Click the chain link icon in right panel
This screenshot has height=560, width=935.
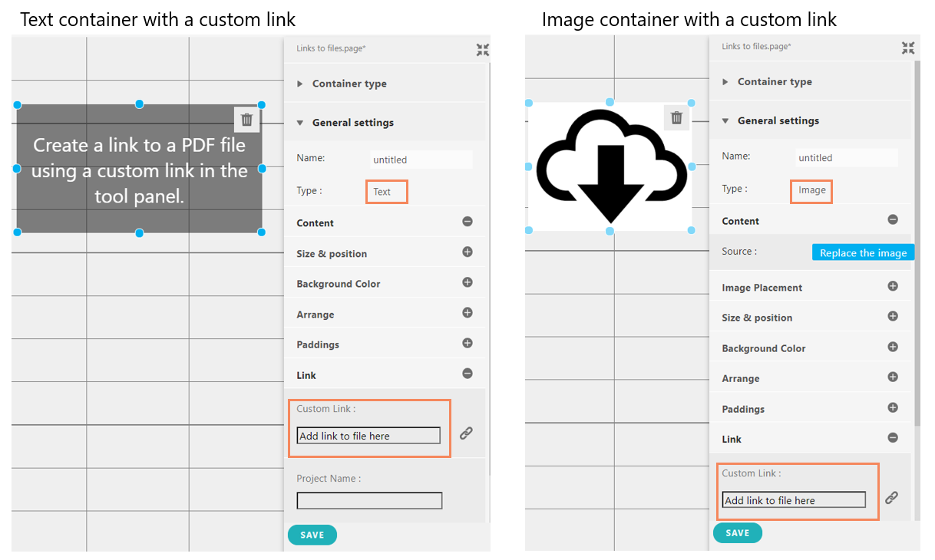pyautogui.click(x=891, y=498)
